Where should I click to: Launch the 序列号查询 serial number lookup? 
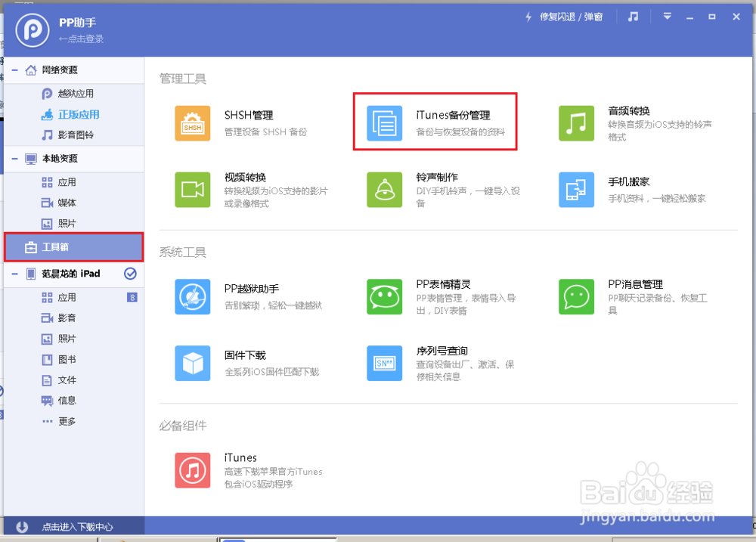tap(384, 363)
